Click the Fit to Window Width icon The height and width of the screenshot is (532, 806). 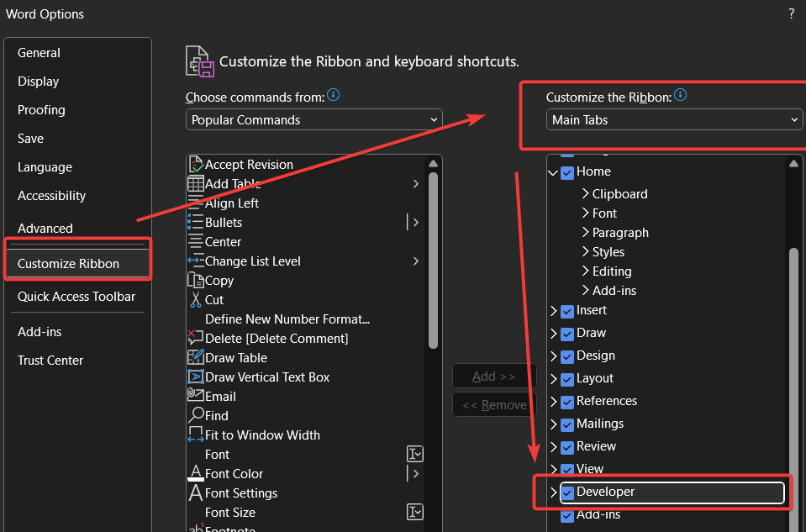[x=194, y=435]
